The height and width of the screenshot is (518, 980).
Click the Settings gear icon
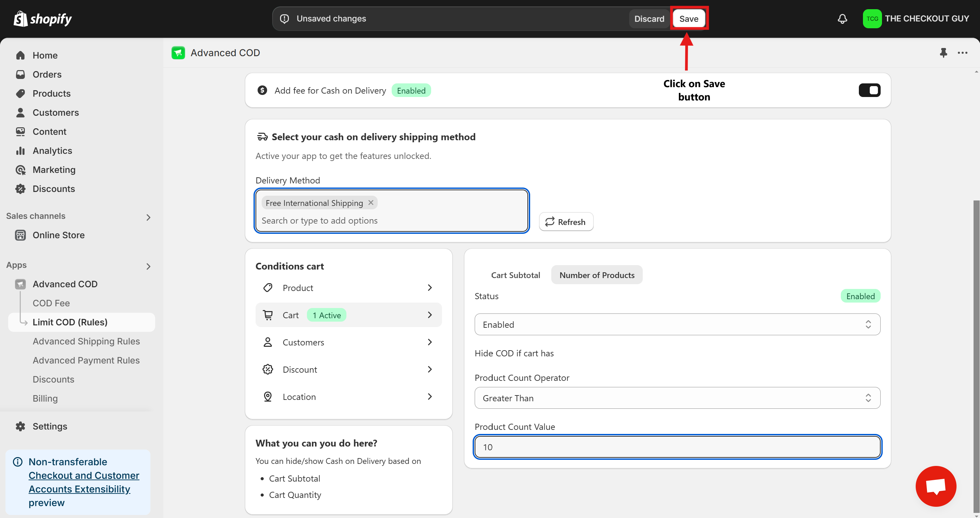[20, 426]
